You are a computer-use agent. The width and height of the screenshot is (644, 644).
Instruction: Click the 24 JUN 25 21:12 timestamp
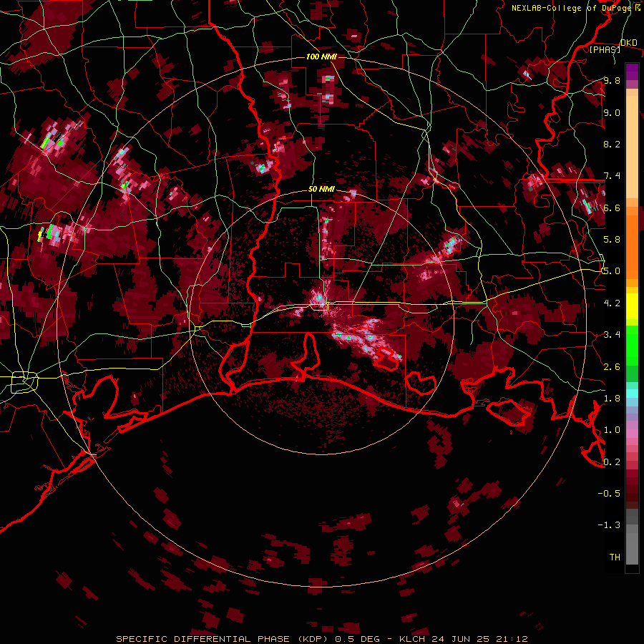click(479, 639)
